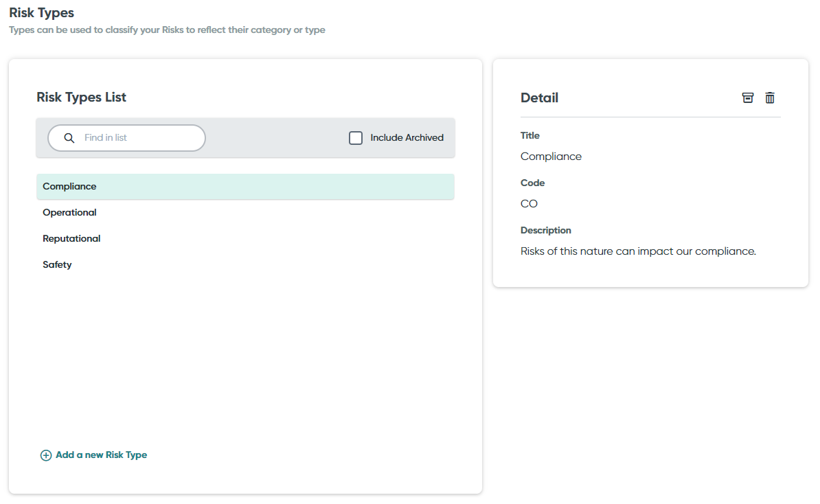Viewport: 820px width, 504px height.
Task: Click the Include Archived label text
Action: (x=407, y=137)
